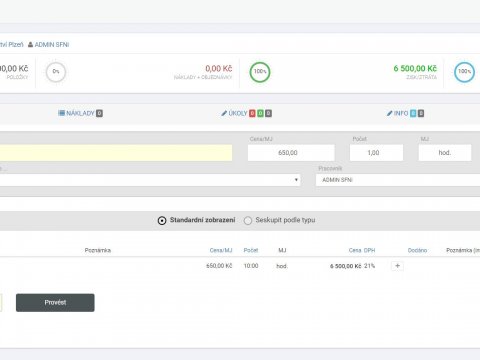
Task: Click the red counter badge next to ÚKOLY
Action: pyautogui.click(x=252, y=113)
